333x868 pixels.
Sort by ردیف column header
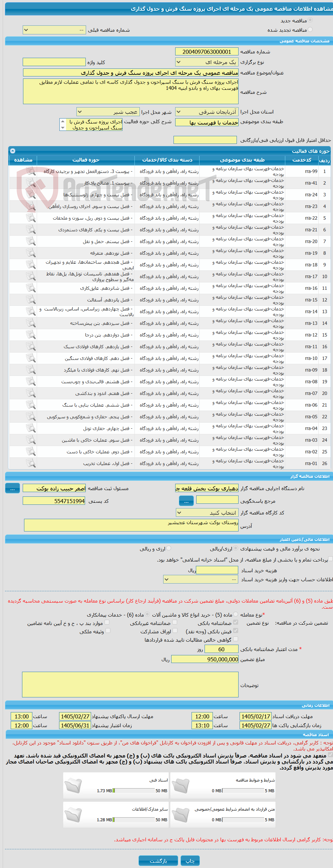tap(324, 160)
